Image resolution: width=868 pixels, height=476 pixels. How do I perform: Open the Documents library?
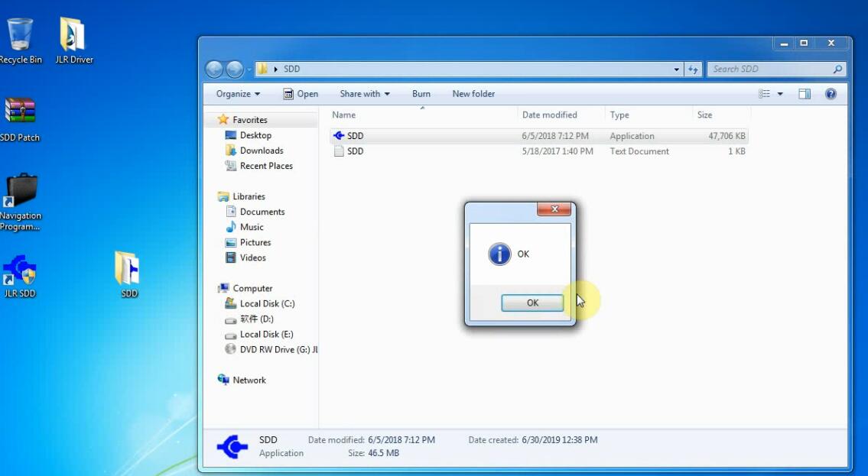[x=262, y=212]
